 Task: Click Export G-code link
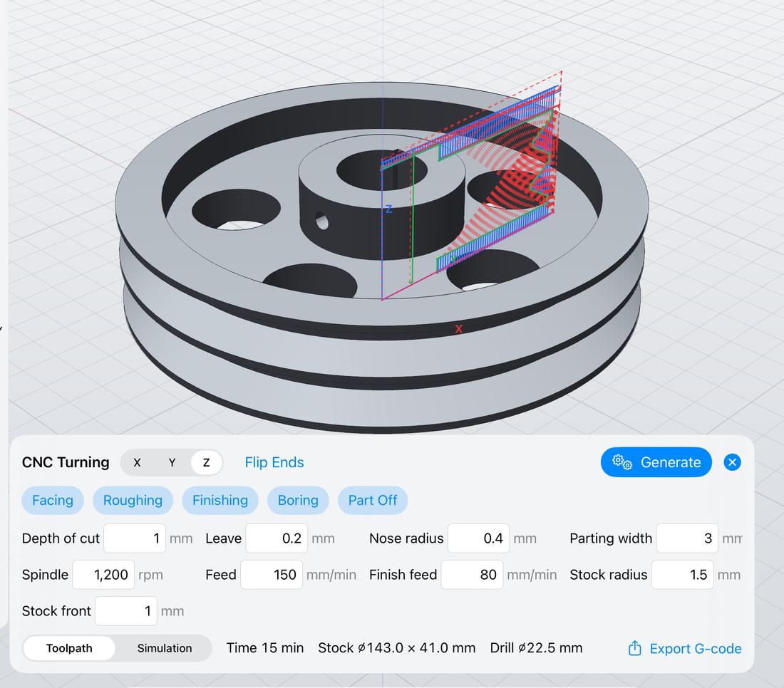(x=696, y=649)
